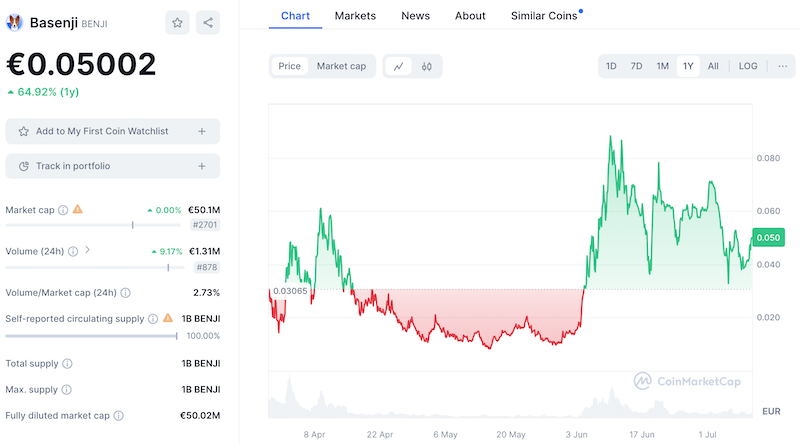Star Basenji as a favorite
Viewport: 800px width, 444px height.
[x=177, y=22]
